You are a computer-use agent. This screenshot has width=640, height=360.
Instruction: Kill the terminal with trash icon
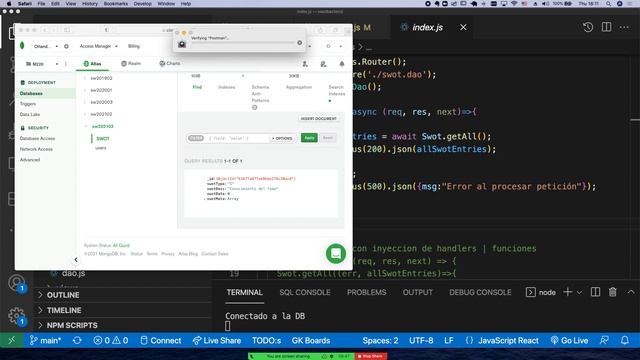tap(613, 292)
